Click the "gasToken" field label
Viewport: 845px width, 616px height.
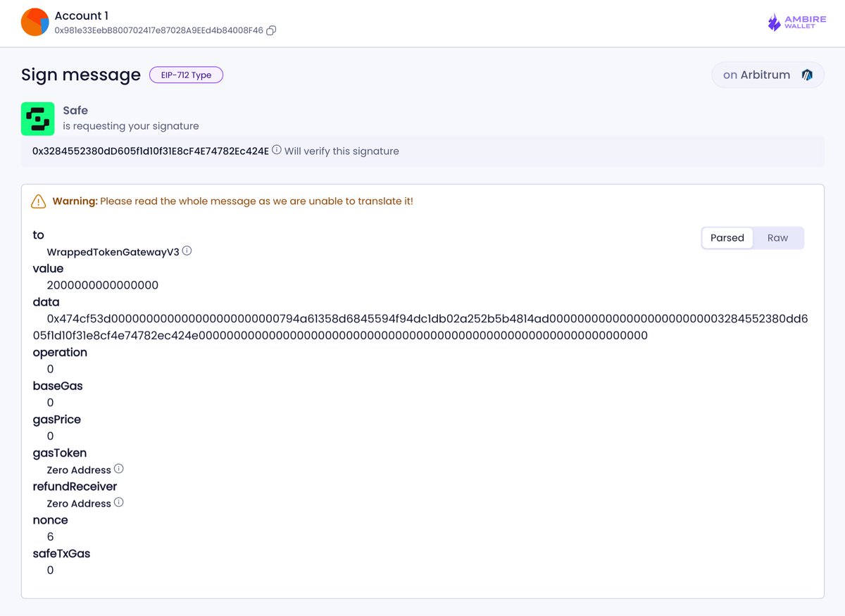tap(60, 453)
